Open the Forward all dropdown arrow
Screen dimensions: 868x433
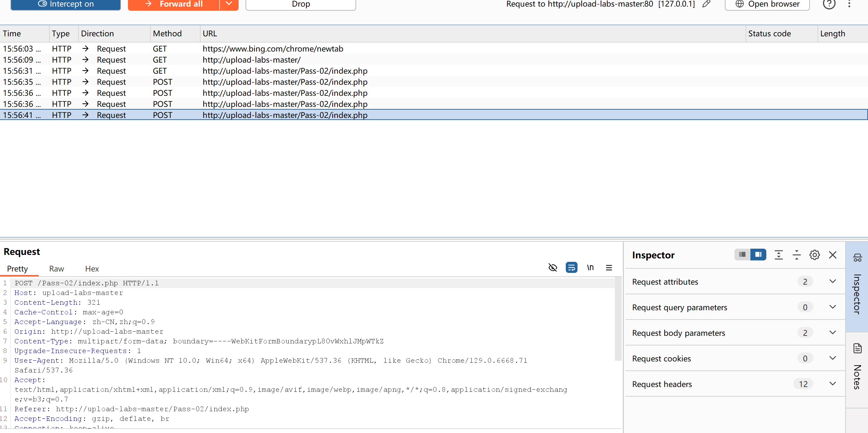[x=229, y=4]
